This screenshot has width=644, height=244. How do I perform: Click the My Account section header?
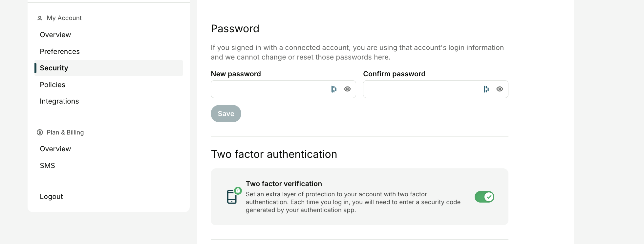coord(64,18)
